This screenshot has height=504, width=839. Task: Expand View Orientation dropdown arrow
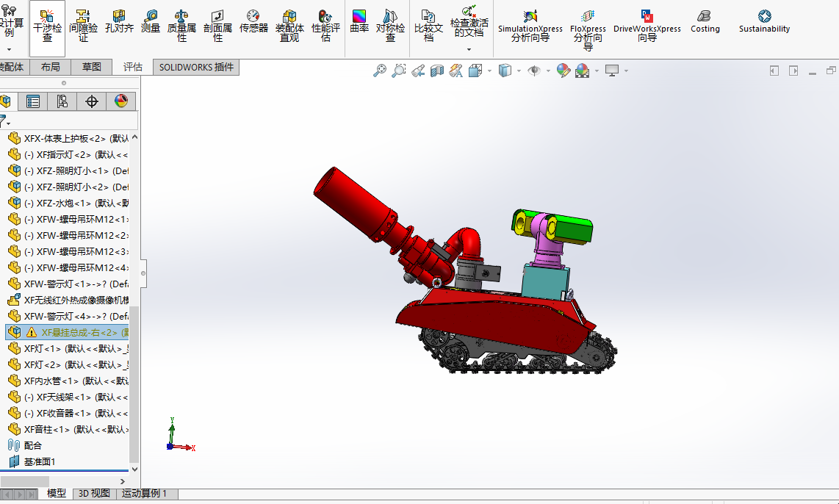[x=489, y=71]
